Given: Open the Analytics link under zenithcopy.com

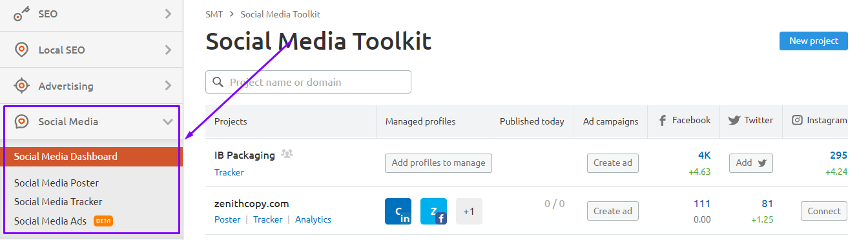Looking at the screenshot, I should tap(313, 219).
